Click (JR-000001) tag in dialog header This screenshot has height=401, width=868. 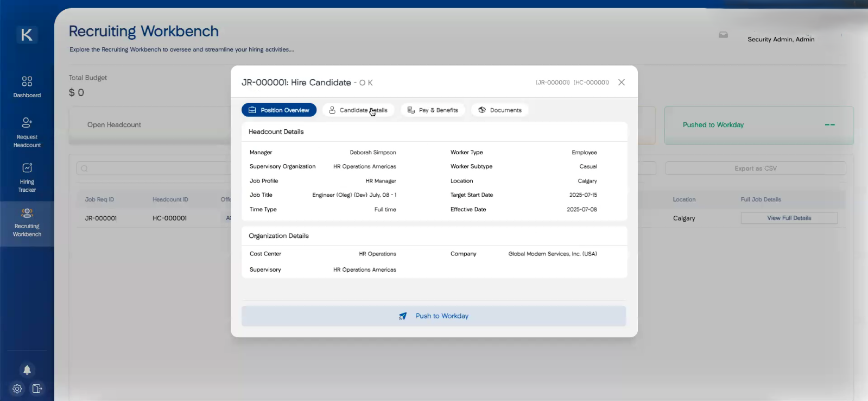(553, 83)
